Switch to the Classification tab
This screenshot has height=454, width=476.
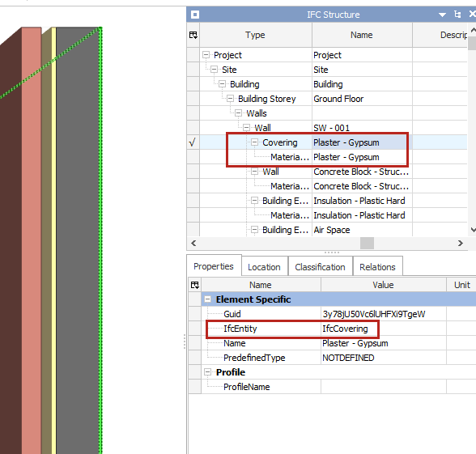click(320, 267)
